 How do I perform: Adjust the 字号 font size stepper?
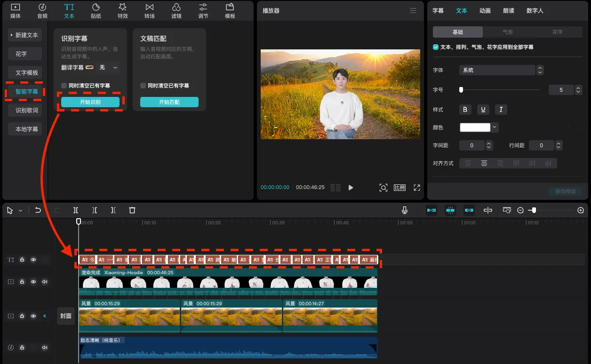point(579,90)
